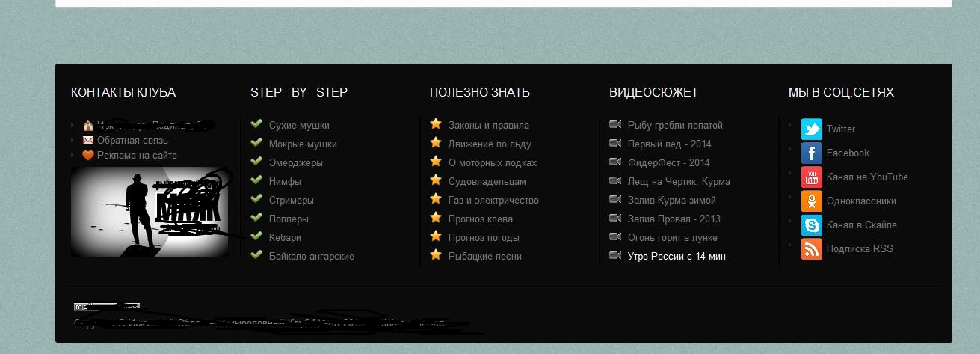Click camera icon beside Первый лёд - 2014
The image size is (980, 354).
(615, 143)
